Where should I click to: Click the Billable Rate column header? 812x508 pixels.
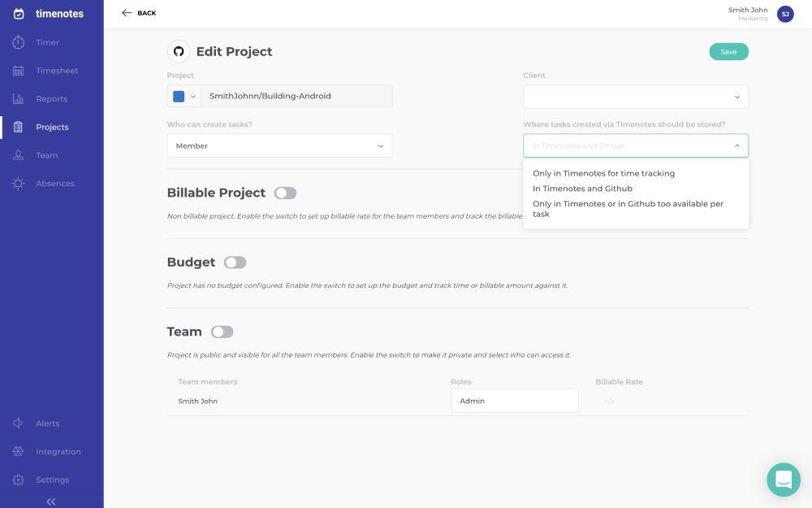click(x=619, y=382)
